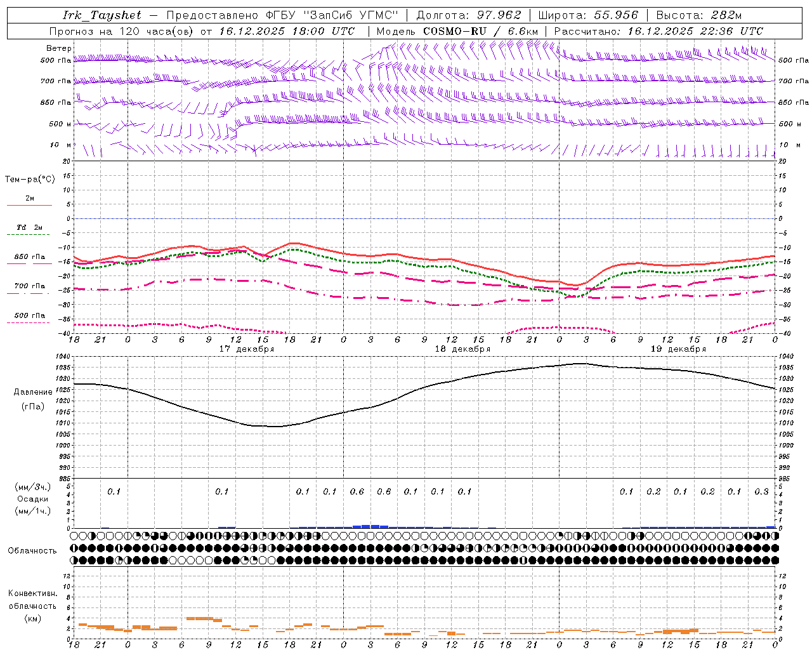The image size is (812, 650).
Task: Click the Долгота: 97.962 header field
Action: click(468, 15)
